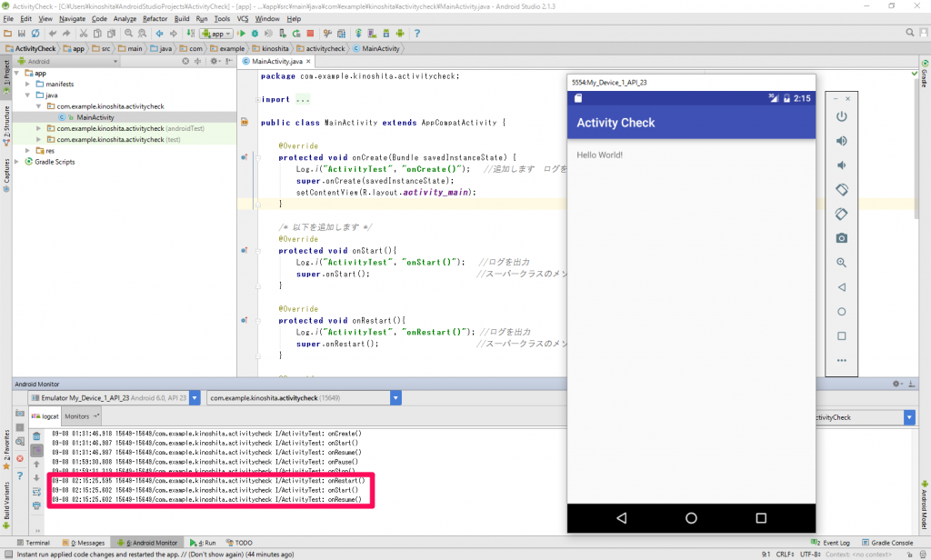931x560 pixels.
Task: Toggle the Build Variants tool window stripe
Action: [x=6, y=505]
